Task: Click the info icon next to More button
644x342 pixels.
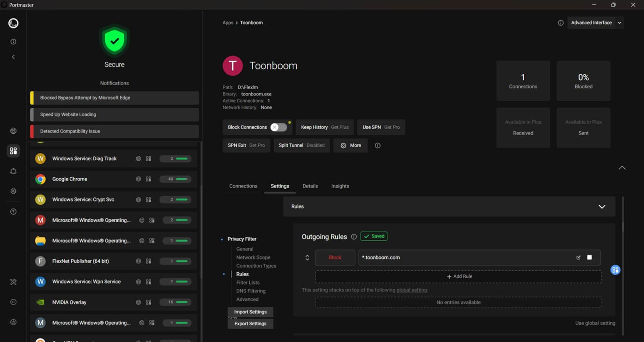Action: point(377,146)
